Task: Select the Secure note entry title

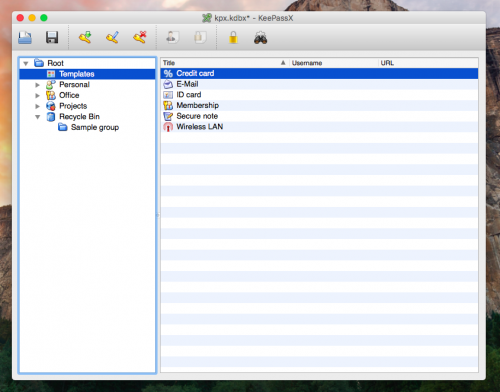Action: pyautogui.click(x=197, y=116)
